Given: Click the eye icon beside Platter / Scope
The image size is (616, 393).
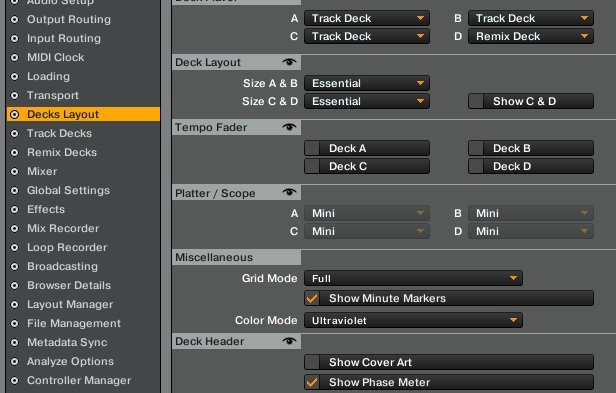Looking at the screenshot, I should 289,192.
